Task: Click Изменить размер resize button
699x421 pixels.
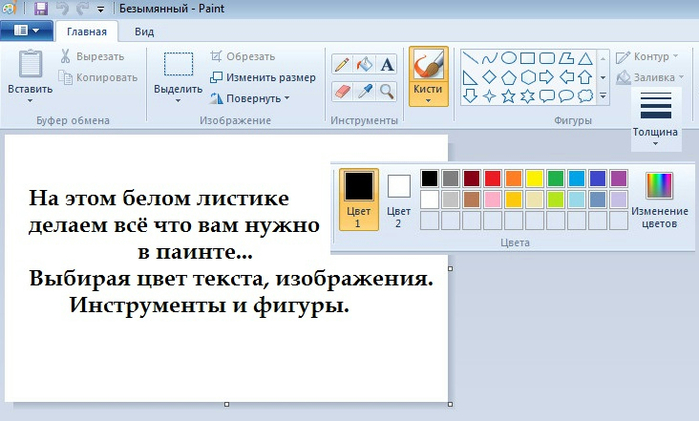Action: coord(263,78)
